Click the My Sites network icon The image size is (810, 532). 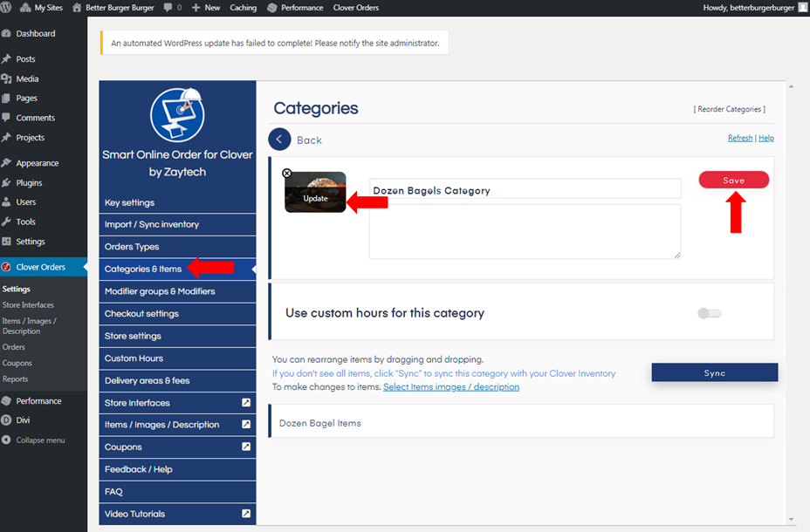point(24,8)
